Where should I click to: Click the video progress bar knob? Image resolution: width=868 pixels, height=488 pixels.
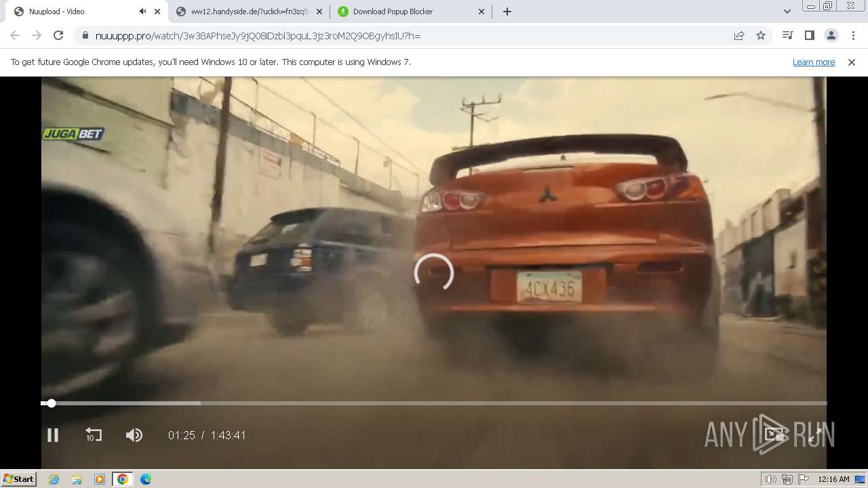(52, 403)
